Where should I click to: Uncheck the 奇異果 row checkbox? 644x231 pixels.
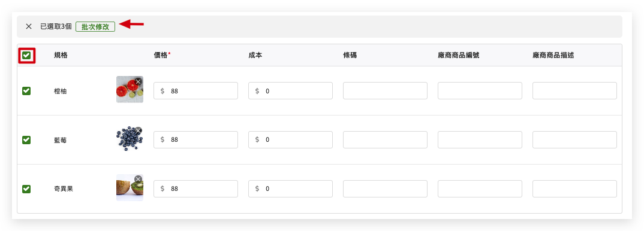tap(26, 189)
